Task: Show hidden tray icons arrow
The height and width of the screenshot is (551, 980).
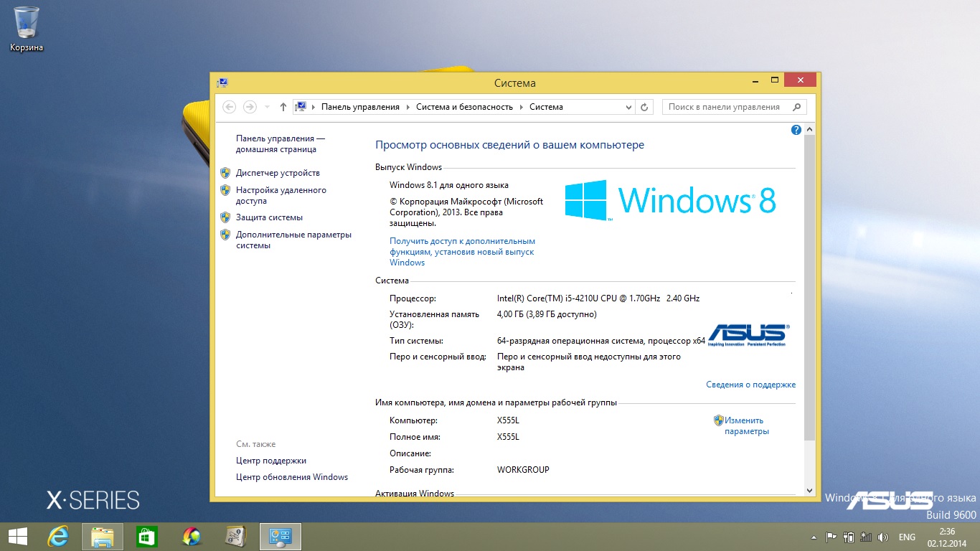Action: pos(814,537)
